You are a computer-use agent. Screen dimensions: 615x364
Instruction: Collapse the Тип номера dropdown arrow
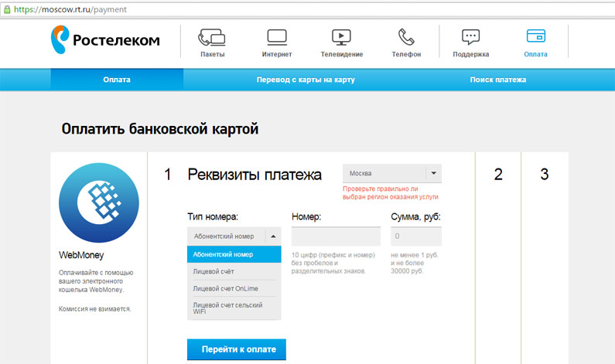[273, 236]
